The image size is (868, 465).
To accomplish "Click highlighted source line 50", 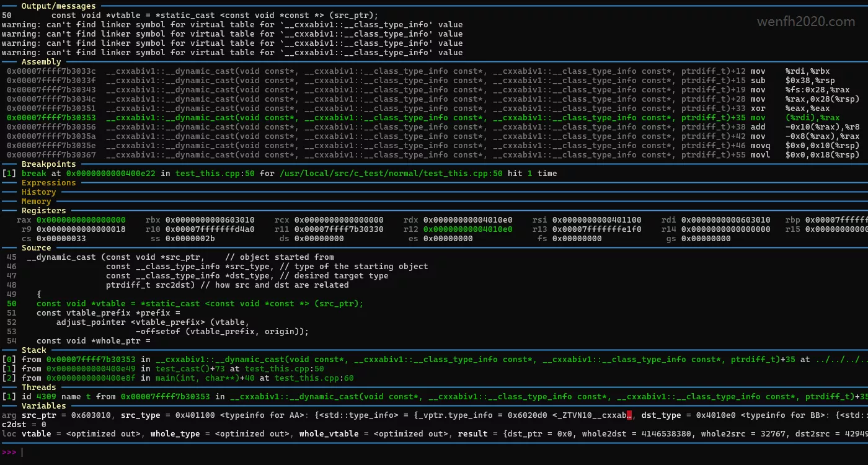I will 200,304.
